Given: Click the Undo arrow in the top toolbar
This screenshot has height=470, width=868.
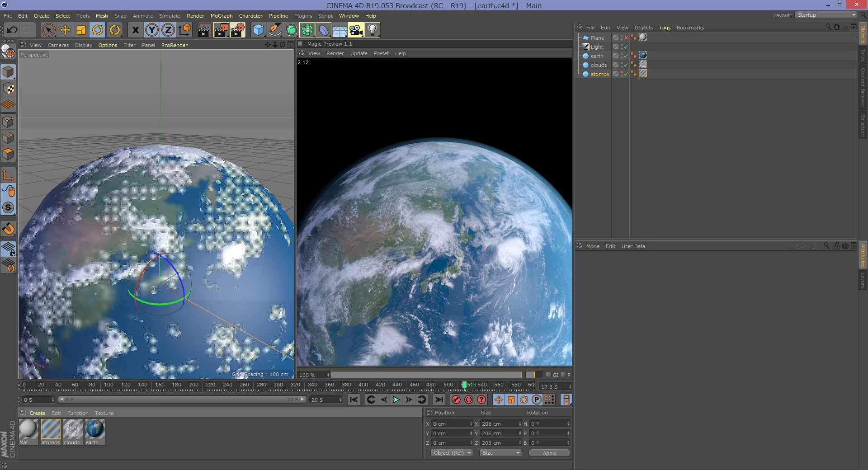Looking at the screenshot, I should point(12,30).
